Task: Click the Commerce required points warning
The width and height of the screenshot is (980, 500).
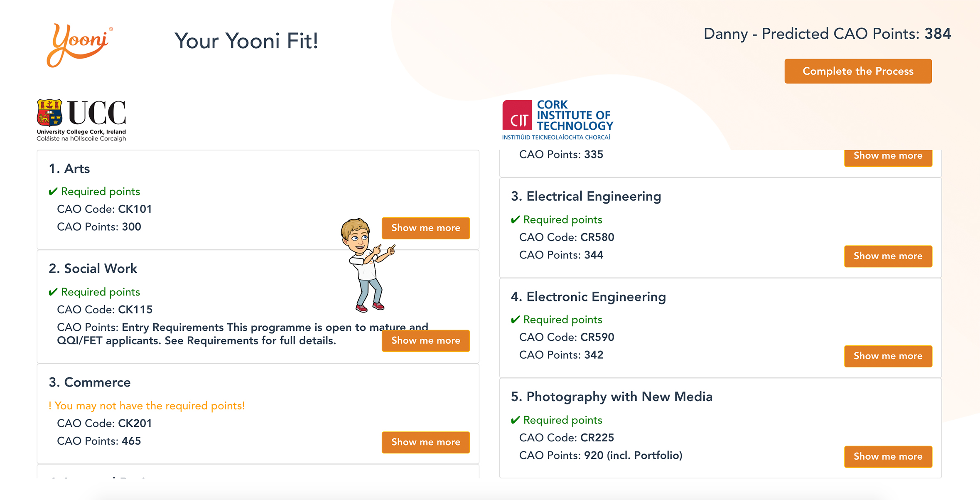Action: (147, 406)
